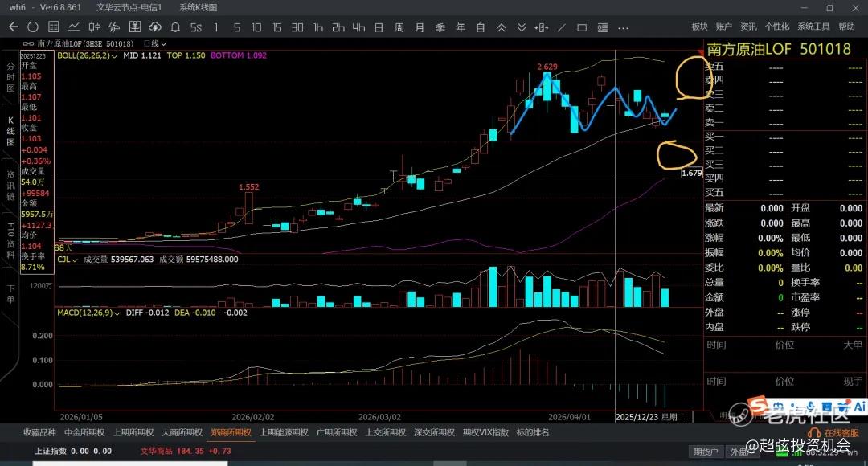This screenshot has width=868, height=466.
Task: Select the 期权VIX指数 bottom tab
Action: click(x=485, y=433)
